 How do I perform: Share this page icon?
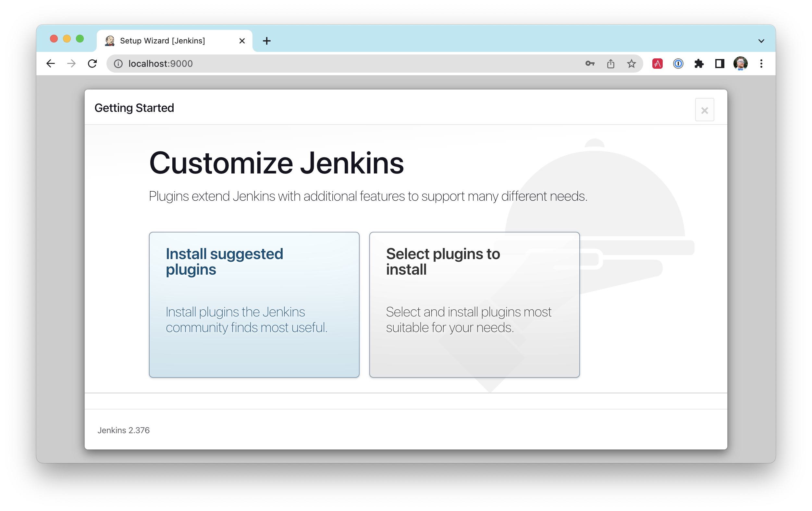[611, 63]
